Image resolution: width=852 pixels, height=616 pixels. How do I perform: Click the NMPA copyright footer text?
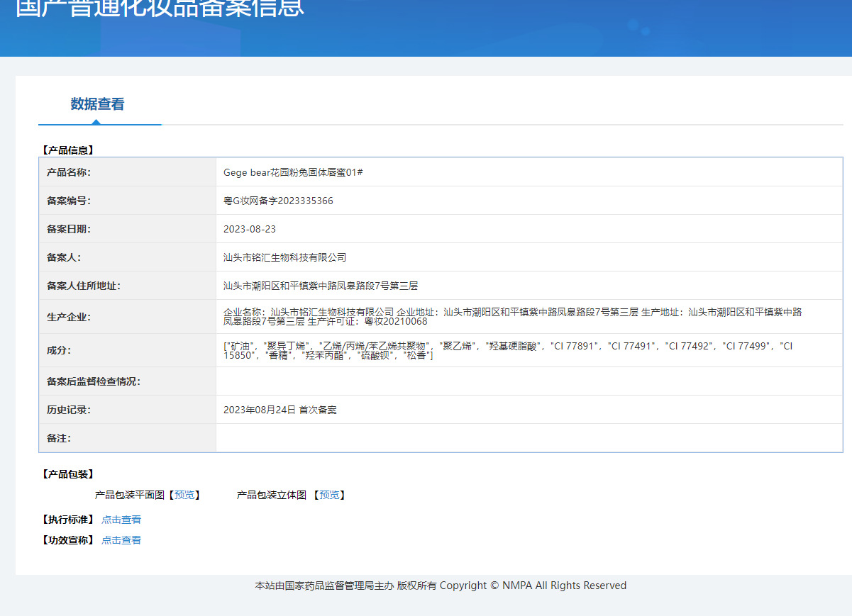[x=441, y=586]
